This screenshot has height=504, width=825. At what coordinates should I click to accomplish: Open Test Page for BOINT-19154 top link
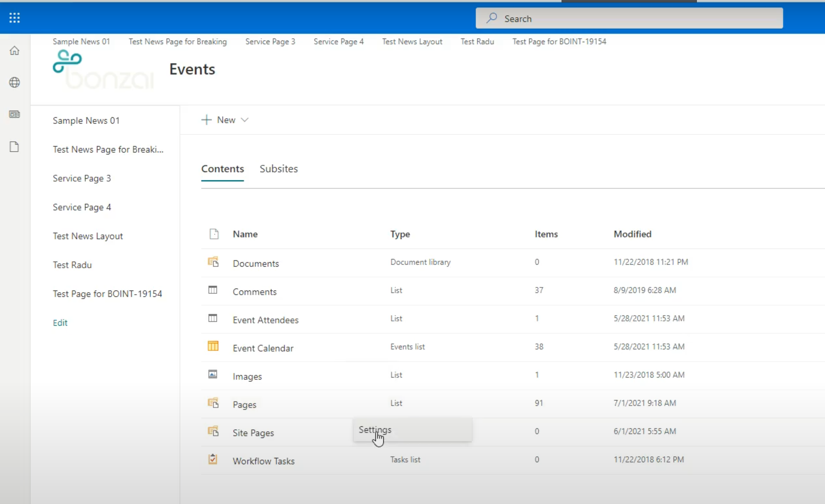point(560,41)
